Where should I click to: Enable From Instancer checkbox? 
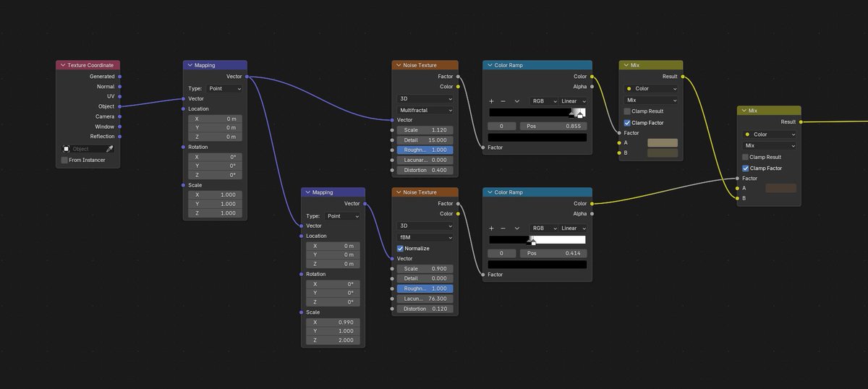pos(65,160)
